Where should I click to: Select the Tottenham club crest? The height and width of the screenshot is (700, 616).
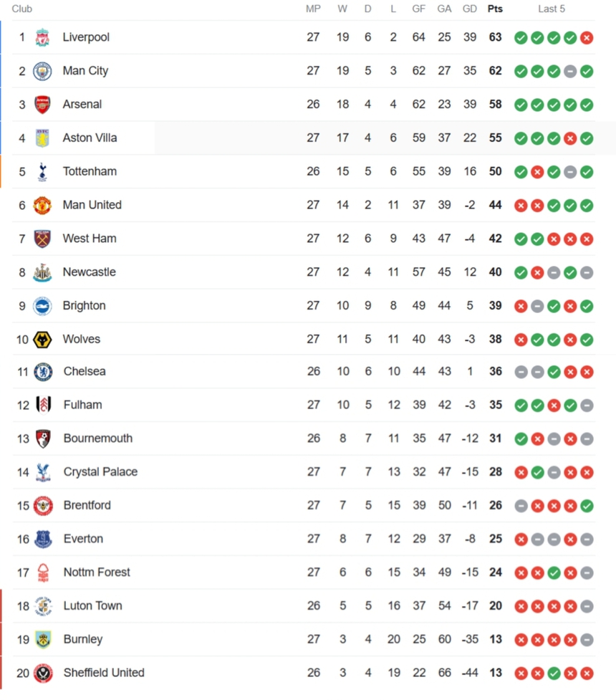[42, 171]
